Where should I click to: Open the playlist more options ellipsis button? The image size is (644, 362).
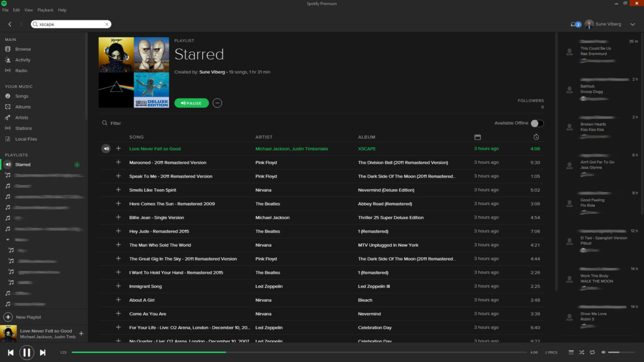click(x=217, y=103)
